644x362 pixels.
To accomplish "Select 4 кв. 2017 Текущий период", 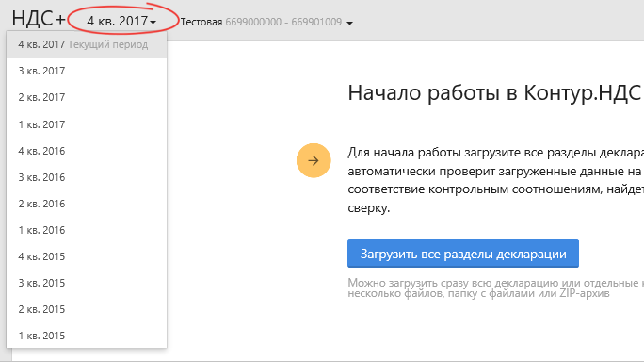I will (87, 44).
